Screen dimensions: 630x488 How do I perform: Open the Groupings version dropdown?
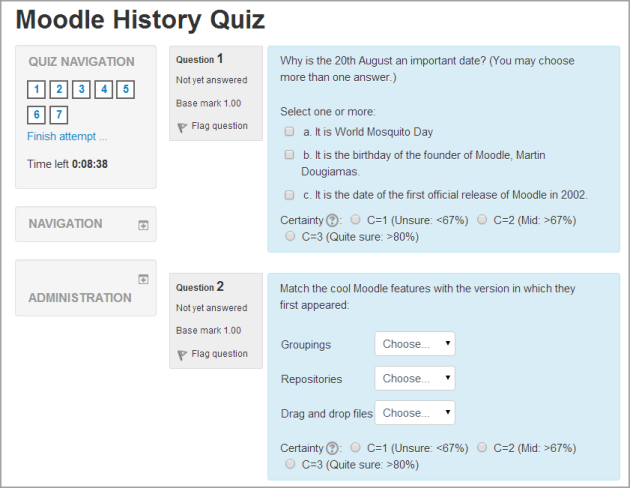(415, 344)
